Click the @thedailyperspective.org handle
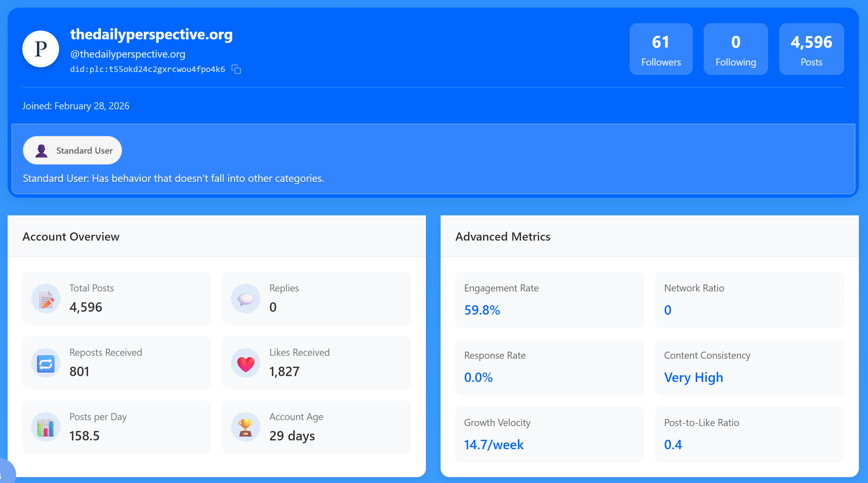868x483 pixels. click(127, 54)
